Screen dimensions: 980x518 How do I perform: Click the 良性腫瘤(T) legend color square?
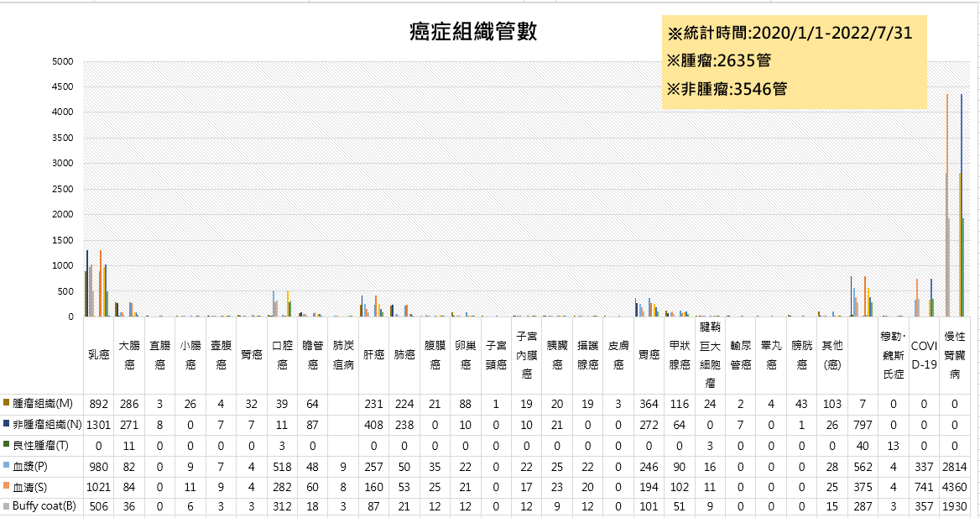point(6,445)
